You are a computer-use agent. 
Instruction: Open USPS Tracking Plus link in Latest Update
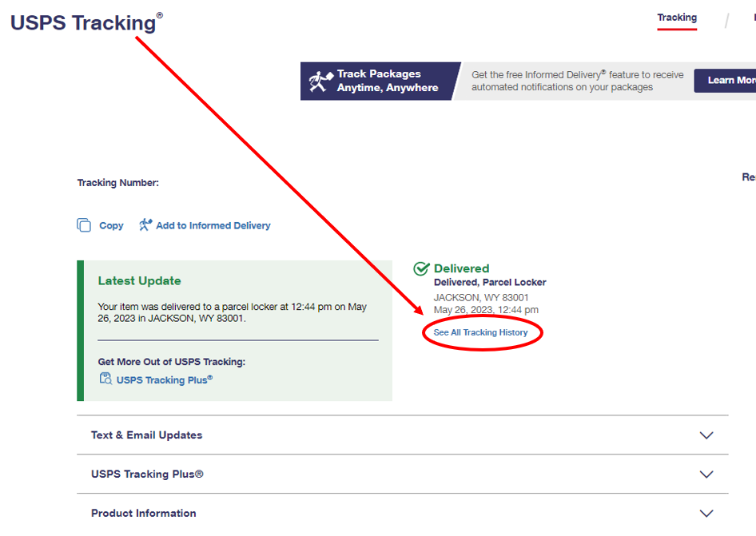[165, 379]
